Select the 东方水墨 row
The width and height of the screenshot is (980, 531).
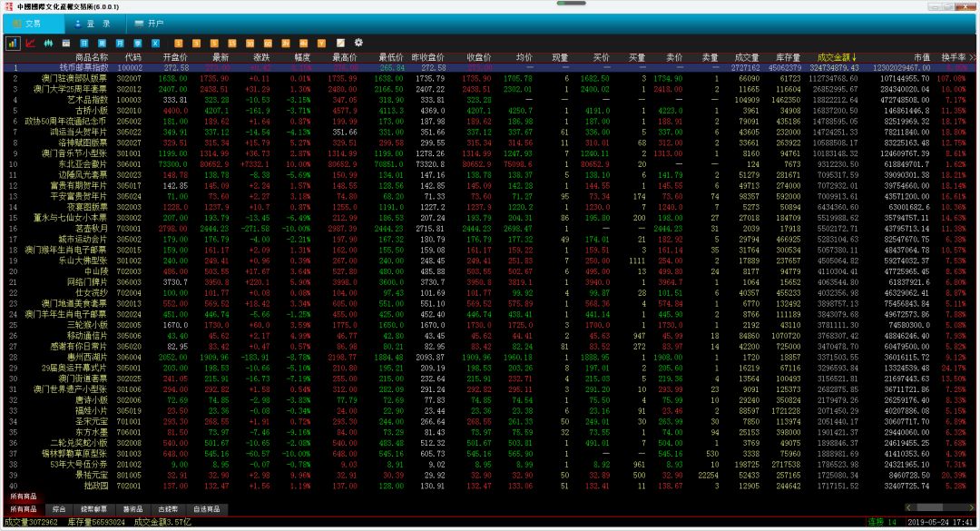pos(488,432)
